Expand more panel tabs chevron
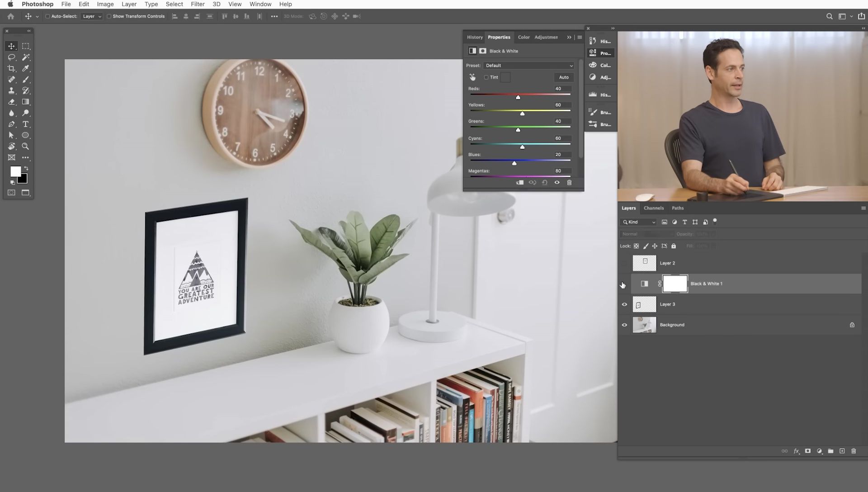Image resolution: width=868 pixels, height=492 pixels. (x=569, y=37)
